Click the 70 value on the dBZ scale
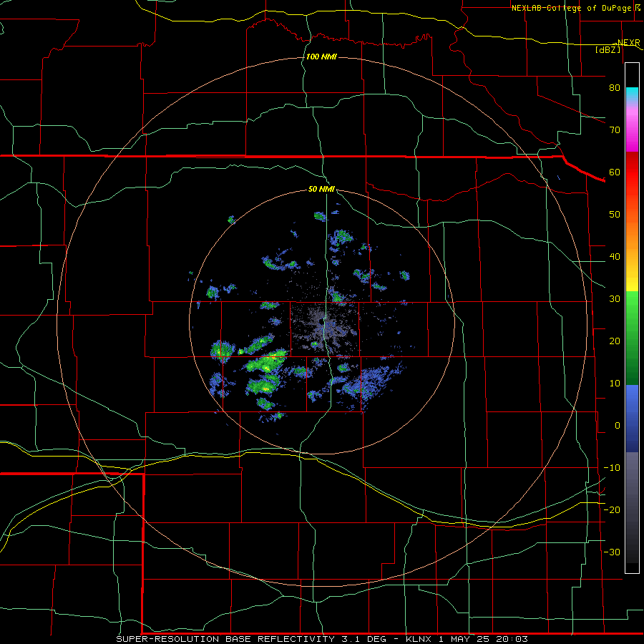 [615, 130]
